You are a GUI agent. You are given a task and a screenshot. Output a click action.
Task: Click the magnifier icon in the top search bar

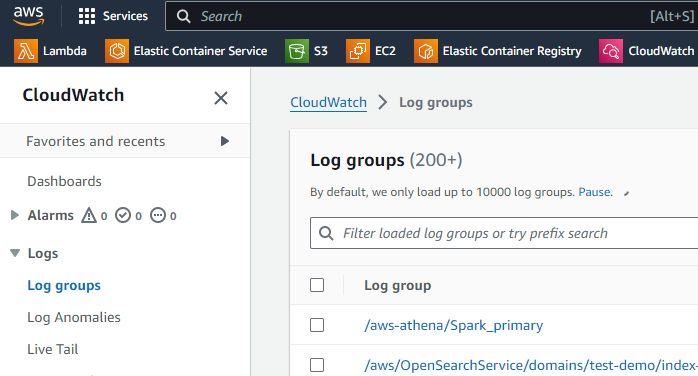point(183,16)
